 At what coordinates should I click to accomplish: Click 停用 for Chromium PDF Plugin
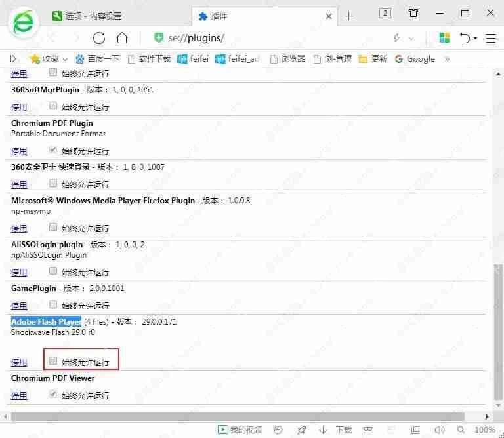19,151
